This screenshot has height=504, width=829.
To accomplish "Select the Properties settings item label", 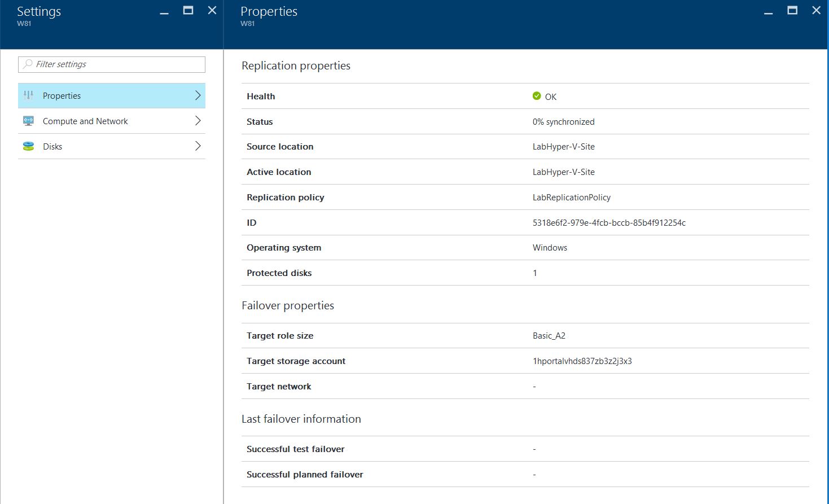I will [62, 96].
